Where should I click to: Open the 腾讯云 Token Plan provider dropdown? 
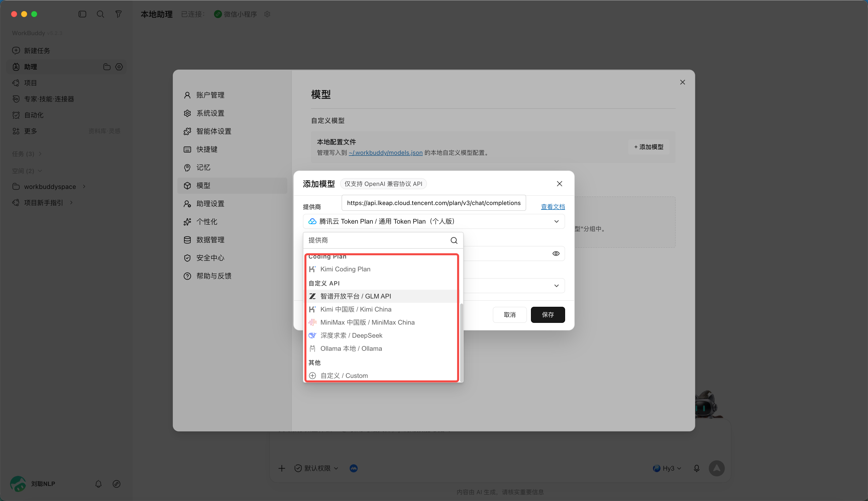click(434, 221)
